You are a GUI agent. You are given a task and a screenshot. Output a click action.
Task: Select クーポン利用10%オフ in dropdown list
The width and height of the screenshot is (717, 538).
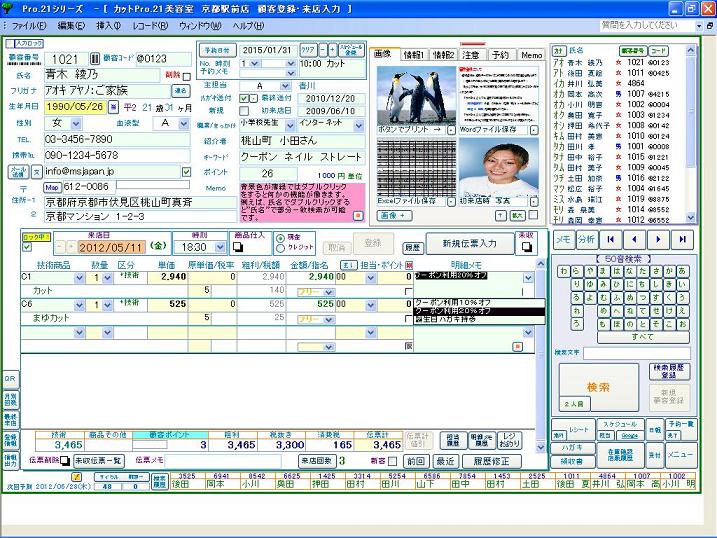click(479, 303)
